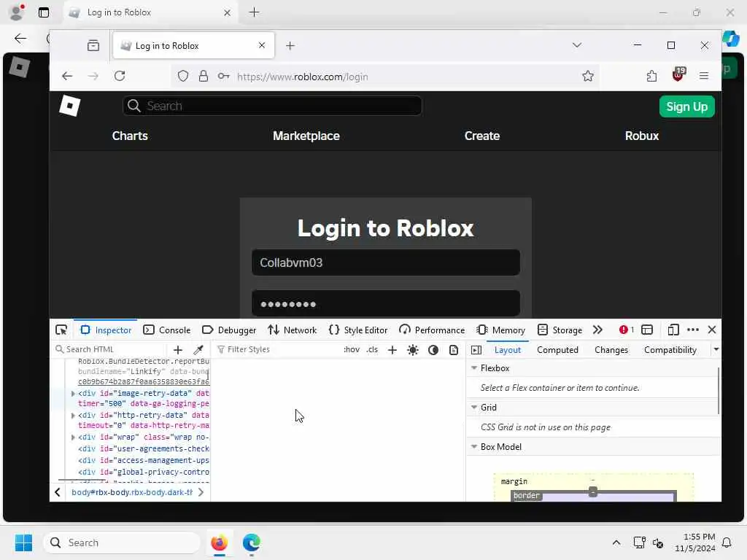The width and height of the screenshot is (747, 560).
Task: Reload the page in Firefox
Action: [120, 76]
